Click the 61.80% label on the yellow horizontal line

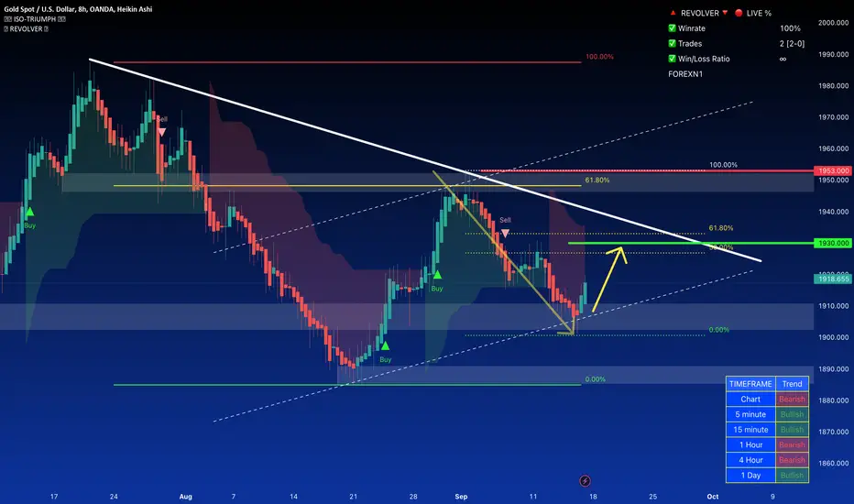(x=597, y=180)
